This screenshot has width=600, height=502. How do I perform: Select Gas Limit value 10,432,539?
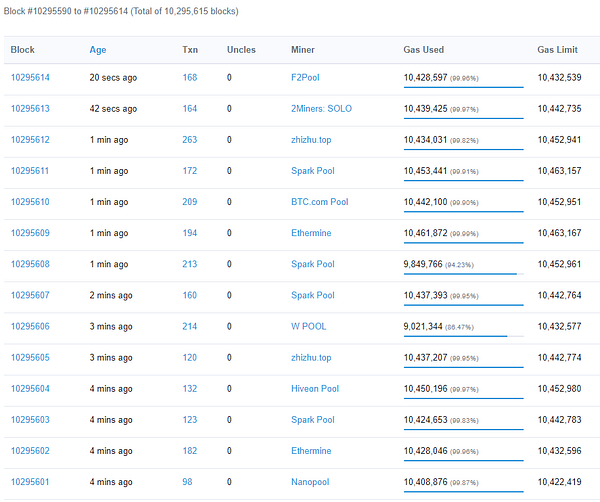coord(559,78)
